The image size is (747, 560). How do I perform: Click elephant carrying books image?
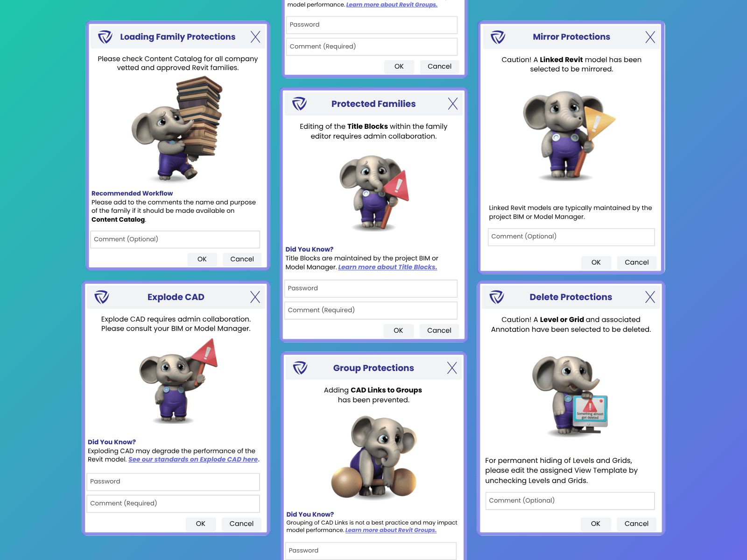tap(177, 129)
